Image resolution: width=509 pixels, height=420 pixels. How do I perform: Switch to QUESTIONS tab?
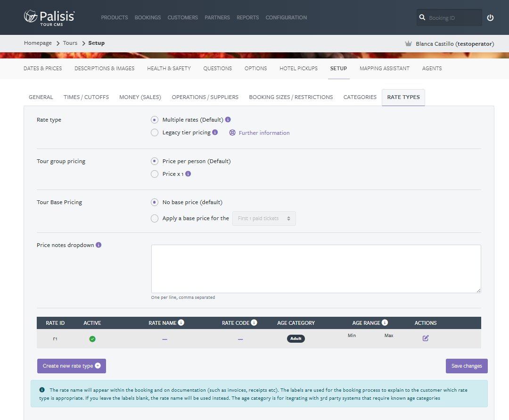(217, 68)
